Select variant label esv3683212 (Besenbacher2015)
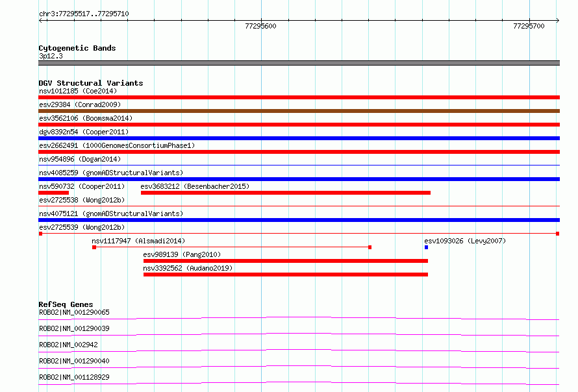 click(x=195, y=186)
